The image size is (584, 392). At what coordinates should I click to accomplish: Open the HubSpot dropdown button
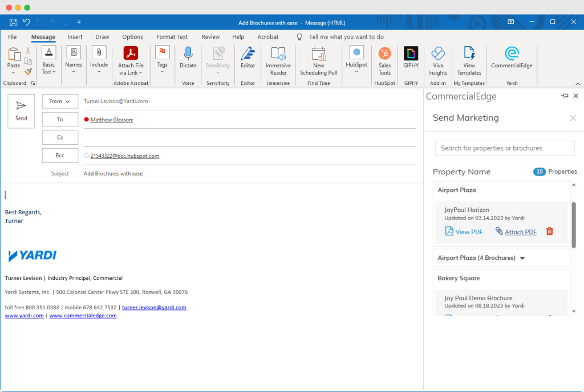(356, 59)
